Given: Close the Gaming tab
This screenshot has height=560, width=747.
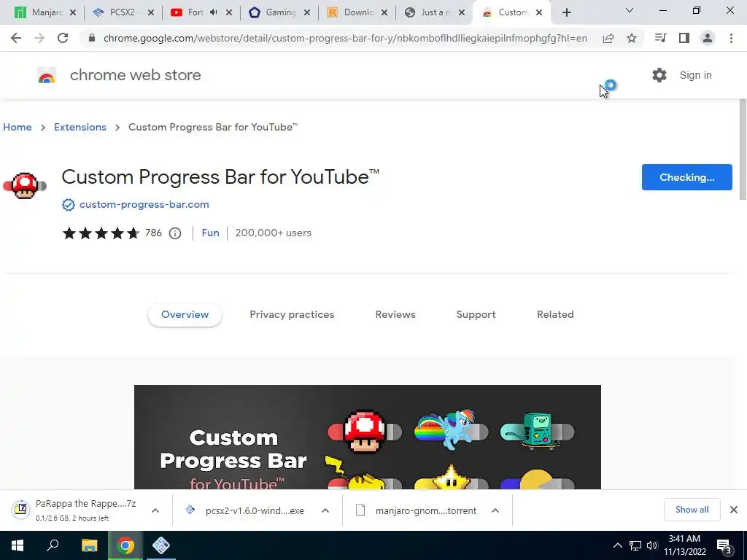Looking at the screenshot, I should (x=307, y=12).
